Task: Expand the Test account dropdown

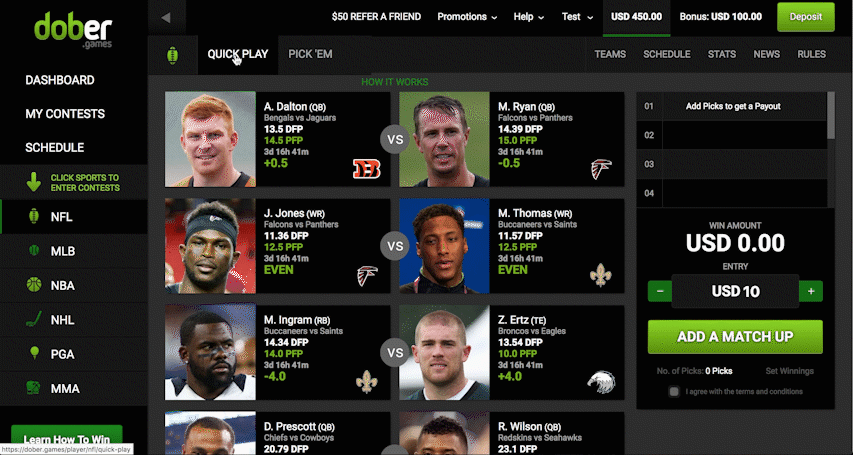Action: pyautogui.click(x=577, y=17)
